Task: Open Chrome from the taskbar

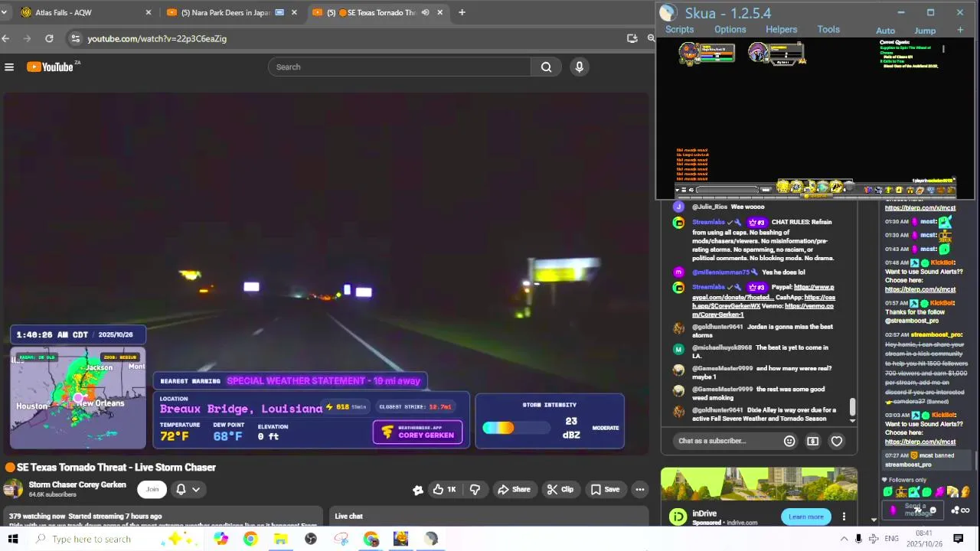Action: [250, 539]
